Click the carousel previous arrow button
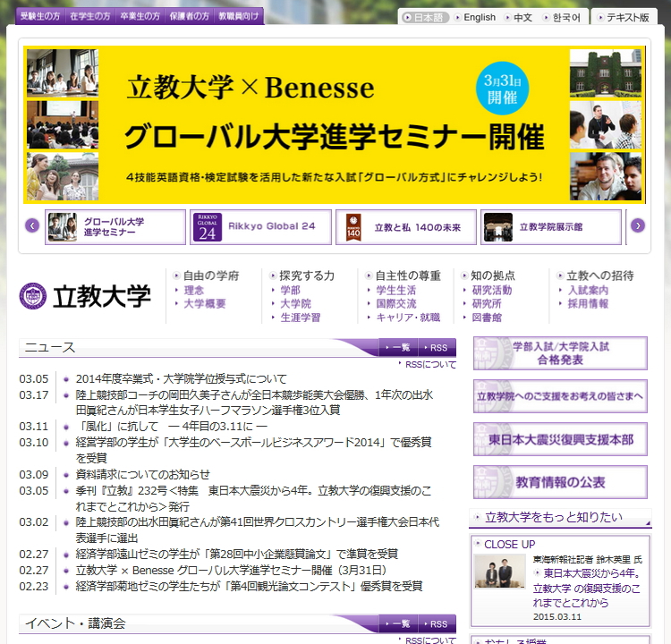The height and width of the screenshot is (644, 671). coord(32,225)
